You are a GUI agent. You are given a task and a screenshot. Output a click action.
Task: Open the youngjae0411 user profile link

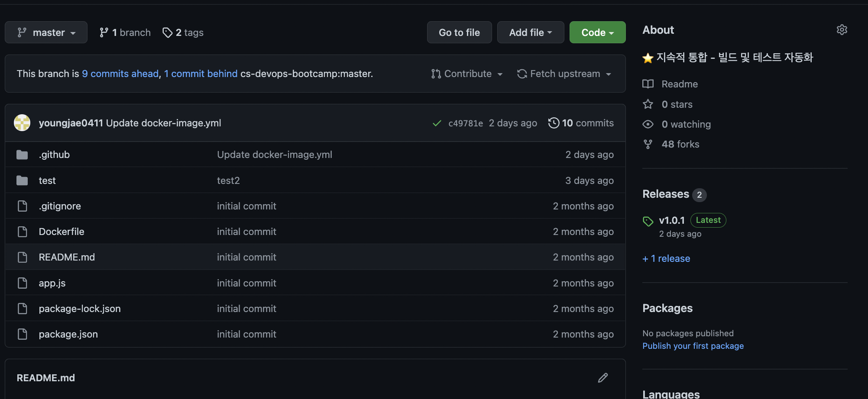[x=71, y=123]
